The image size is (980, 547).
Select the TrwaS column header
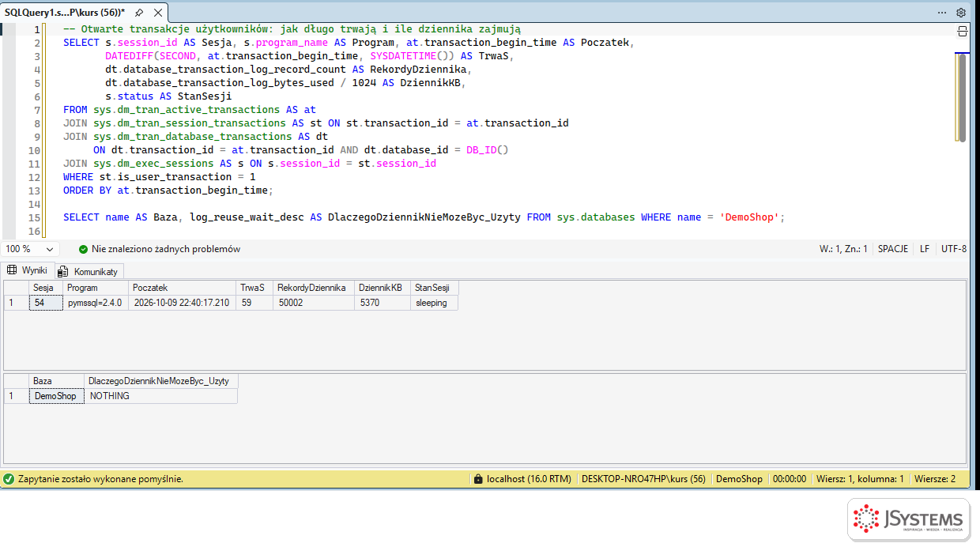point(255,288)
